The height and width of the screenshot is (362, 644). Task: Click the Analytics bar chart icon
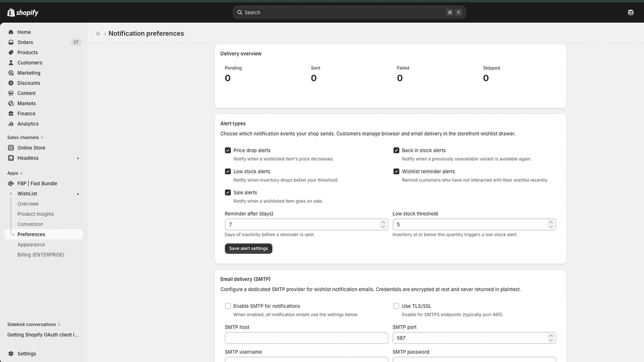[x=11, y=124]
